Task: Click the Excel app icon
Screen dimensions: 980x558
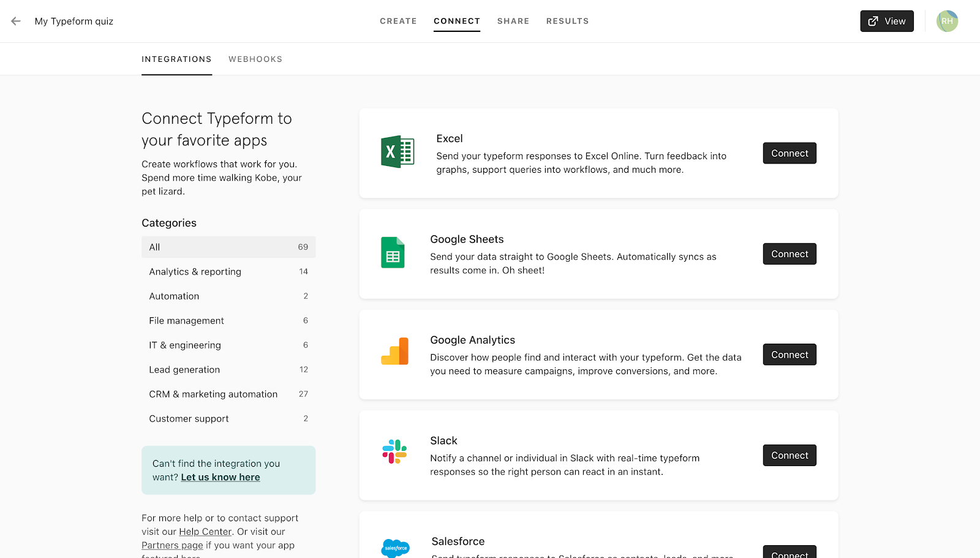Action: click(x=398, y=152)
